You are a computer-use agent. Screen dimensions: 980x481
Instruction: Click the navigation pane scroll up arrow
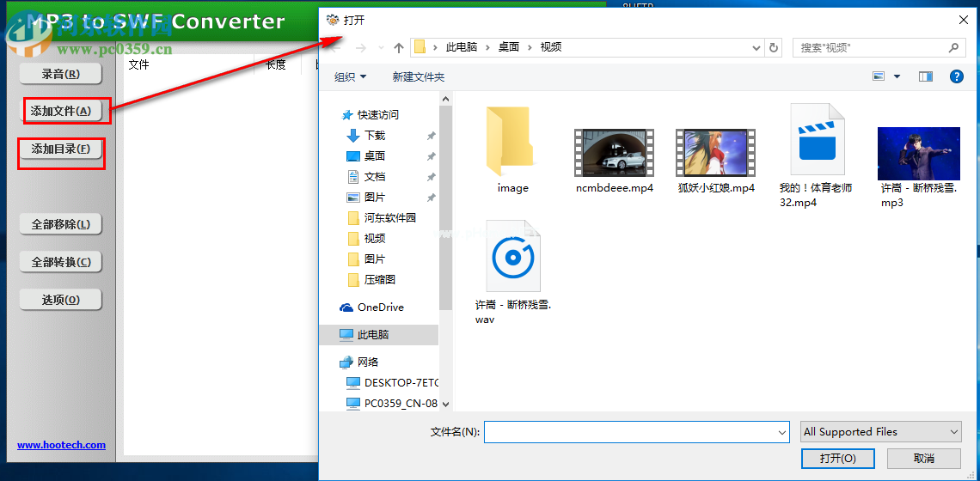(445, 99)
